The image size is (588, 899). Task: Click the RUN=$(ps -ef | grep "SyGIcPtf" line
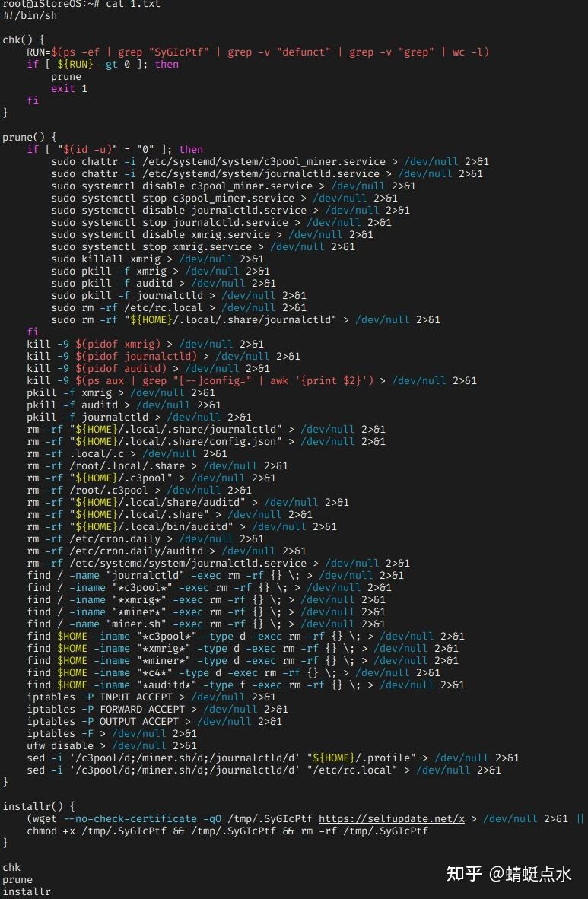pyautogui.click(x=258, y=52)
